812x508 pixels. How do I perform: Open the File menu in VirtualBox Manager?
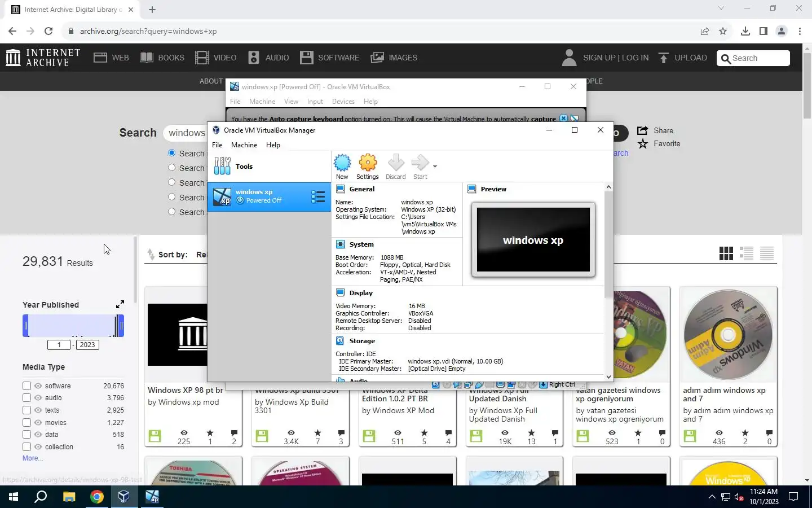tap(217, 145)
